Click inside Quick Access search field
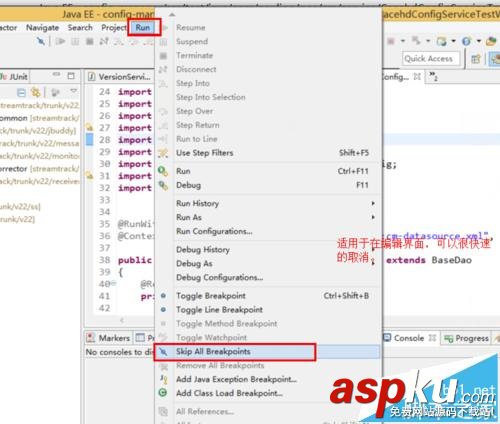This screenshot has width=500, height=424. coord(431,59)
